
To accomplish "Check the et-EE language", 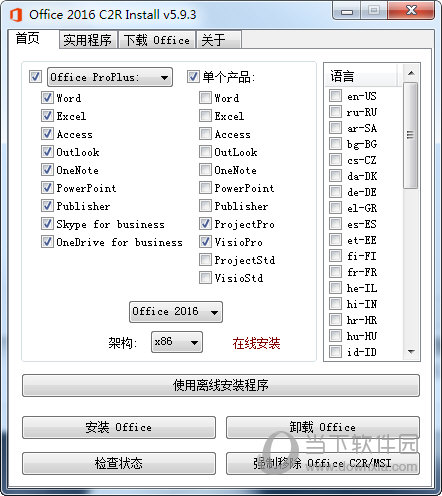I will pos(335,239).
